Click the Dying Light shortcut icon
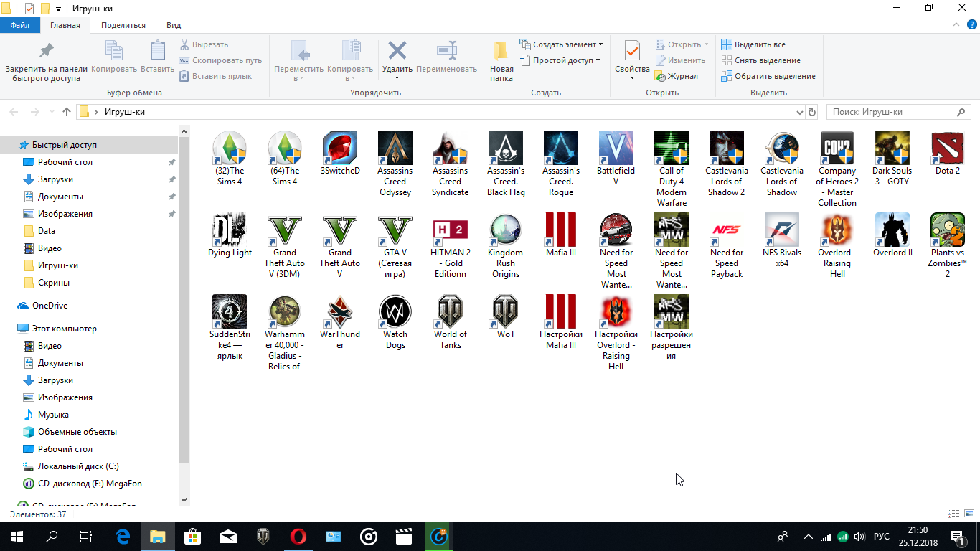The height and width of the screenshot is (551, 980). [230, 230]
